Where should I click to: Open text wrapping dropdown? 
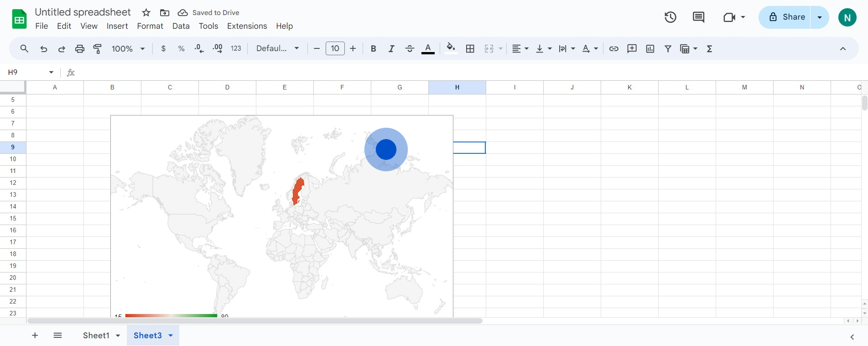[x=567, y=48]
